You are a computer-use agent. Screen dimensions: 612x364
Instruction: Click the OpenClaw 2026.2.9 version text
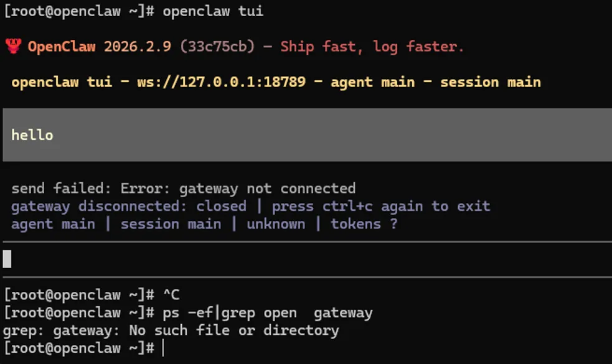(x=99, y=47)
